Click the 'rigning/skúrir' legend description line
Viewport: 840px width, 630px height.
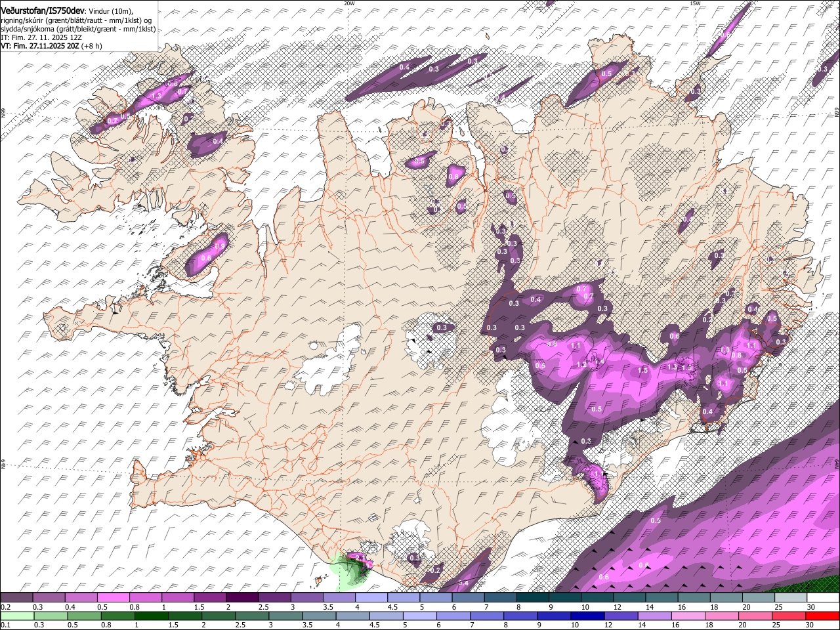click(76, 20)
